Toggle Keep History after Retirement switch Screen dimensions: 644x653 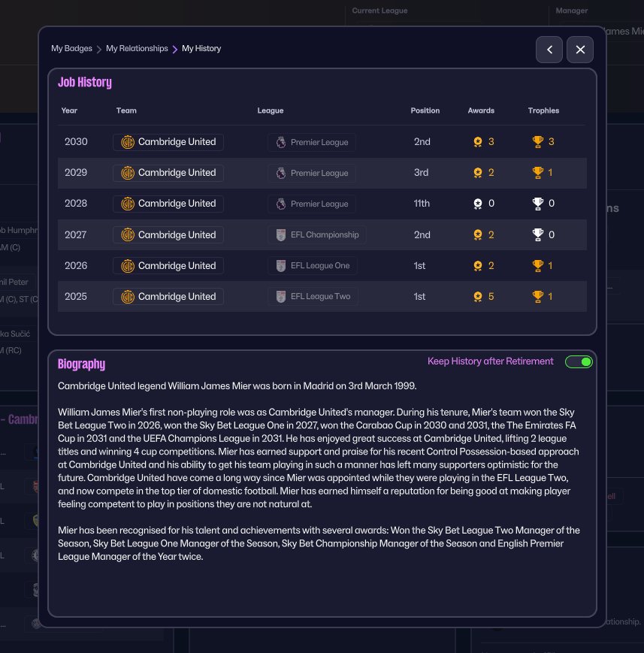579,362
